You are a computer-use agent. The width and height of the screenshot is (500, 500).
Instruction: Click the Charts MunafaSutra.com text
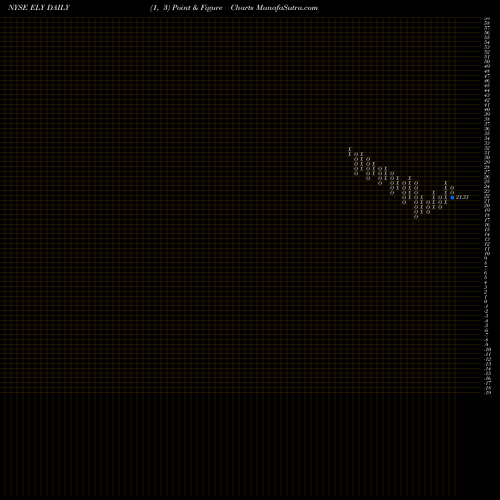(x=274, y=8)
